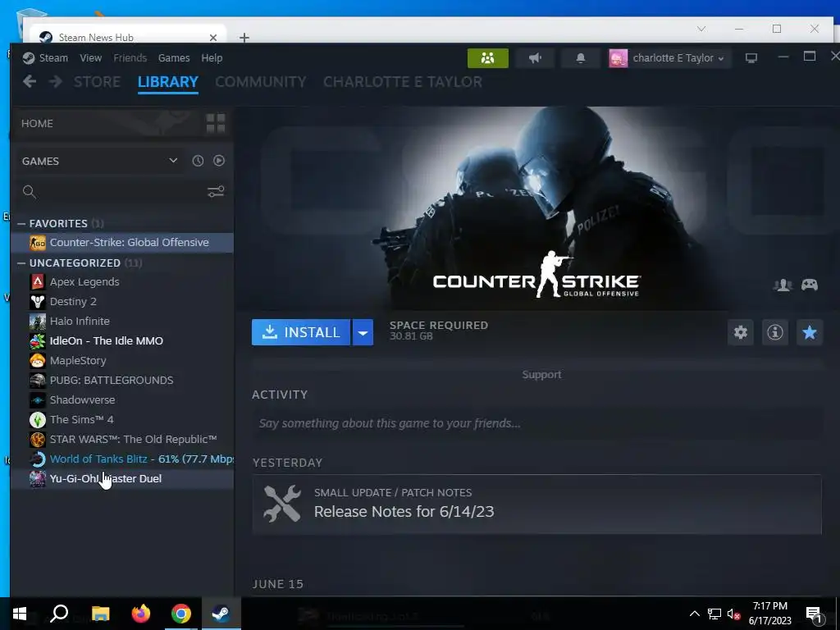This screenshot has width=840, height=630.
Task: Go back with the left arrow
Action: click(30, 81)
